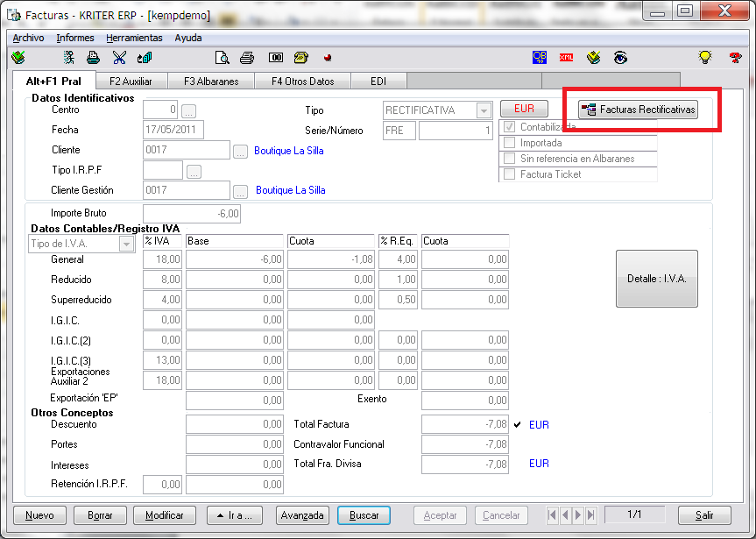Click the scissors toolbar icon
The height and width of the screenshot is (539, 756).
pyautogui.click(x=119, y=58)
